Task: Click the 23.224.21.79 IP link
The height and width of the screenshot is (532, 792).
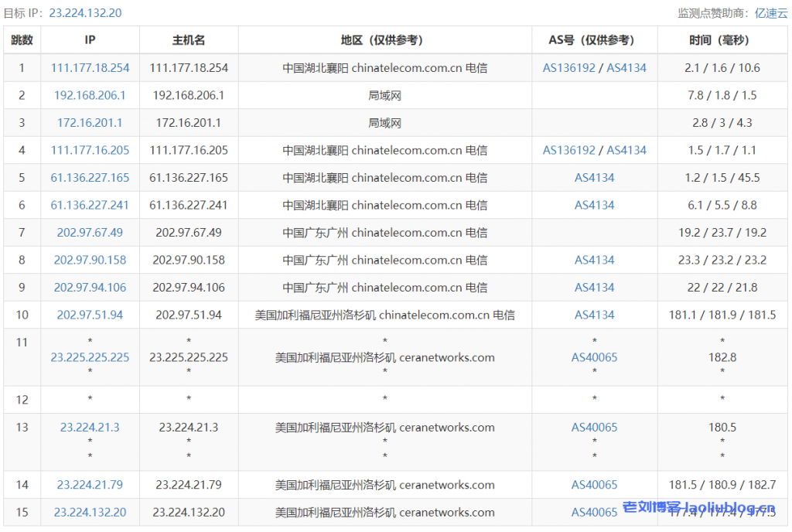Action: (x=90, y=485)
